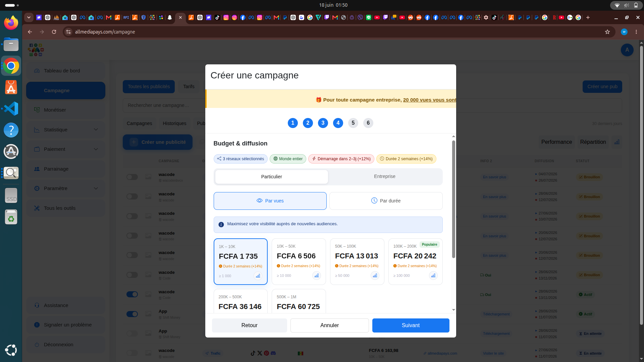
Task: Click the stats icon in the 10K – 50K card
Action: [x=316, y=276]
